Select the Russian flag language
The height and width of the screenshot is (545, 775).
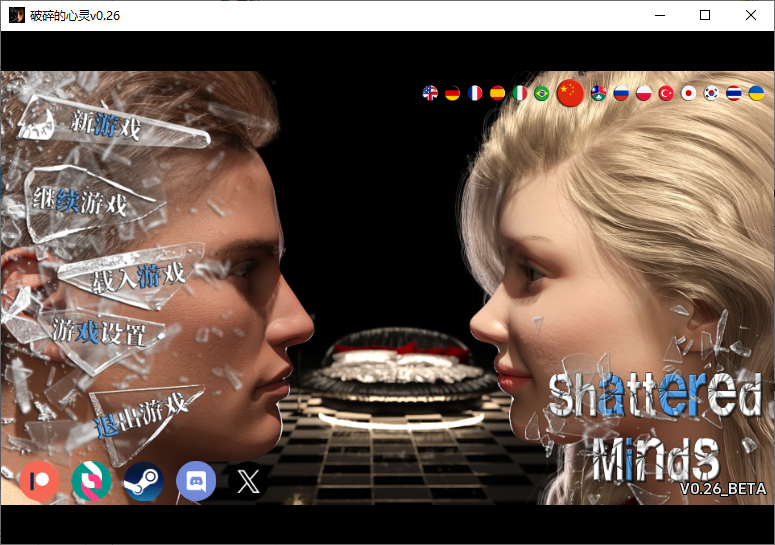tap(621, 93)
